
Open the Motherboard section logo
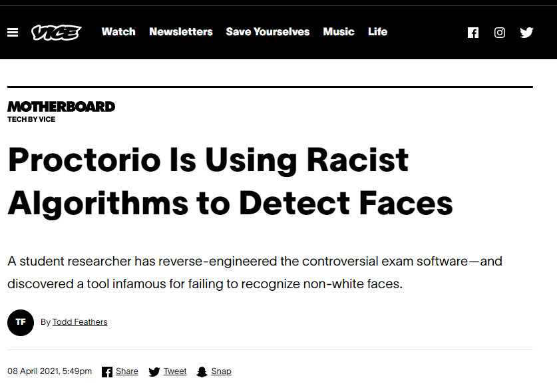coord(61,106)
